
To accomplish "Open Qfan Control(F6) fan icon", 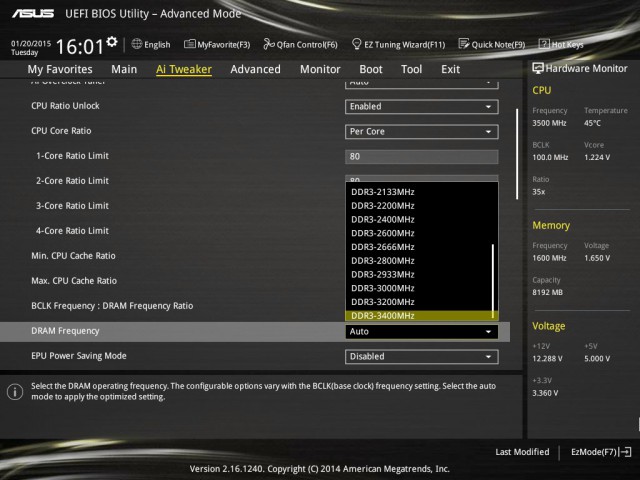I will pyautogui.click(x=269, y=44).
